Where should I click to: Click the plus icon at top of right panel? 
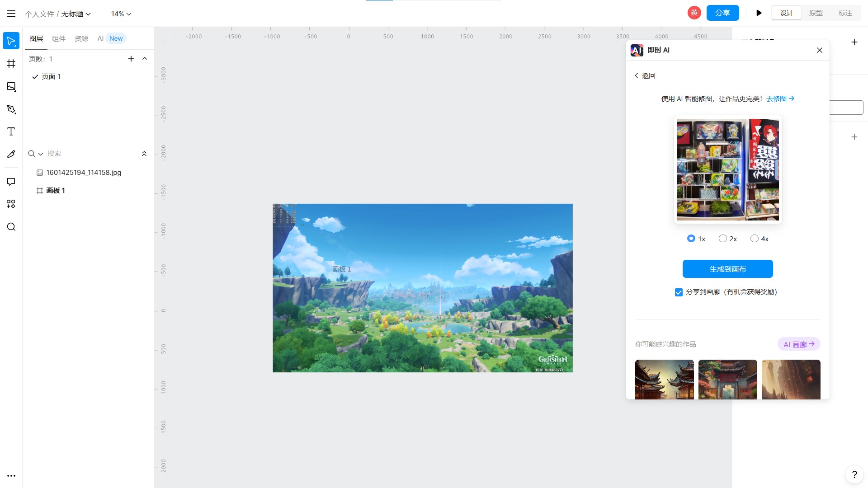coord(854,42)
